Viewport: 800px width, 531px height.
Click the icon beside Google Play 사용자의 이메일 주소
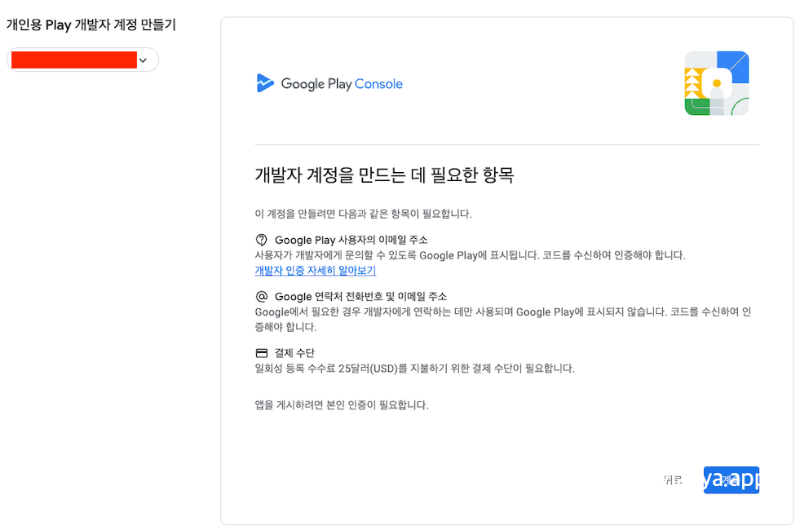[261, 240]
